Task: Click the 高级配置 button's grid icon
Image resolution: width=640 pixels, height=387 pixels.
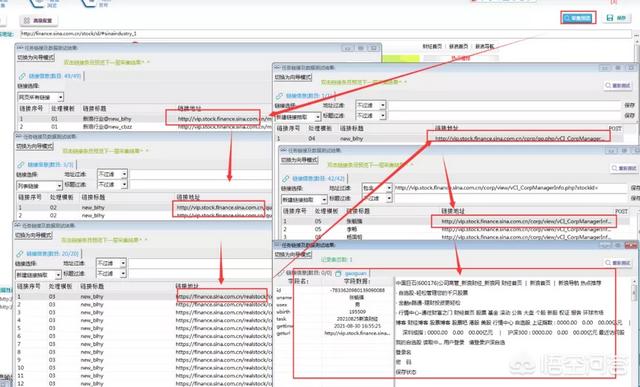Action: tap(27, 20)
